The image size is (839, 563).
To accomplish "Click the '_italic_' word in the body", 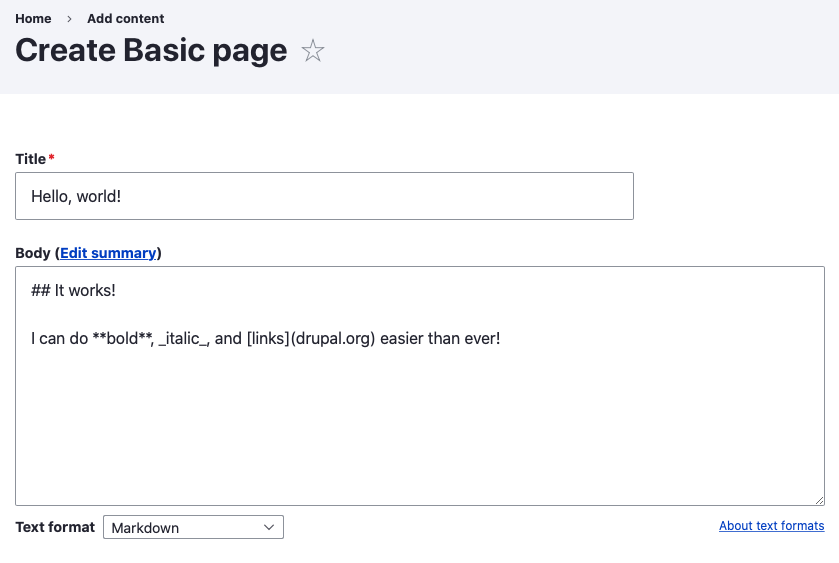I will (183, 339).
